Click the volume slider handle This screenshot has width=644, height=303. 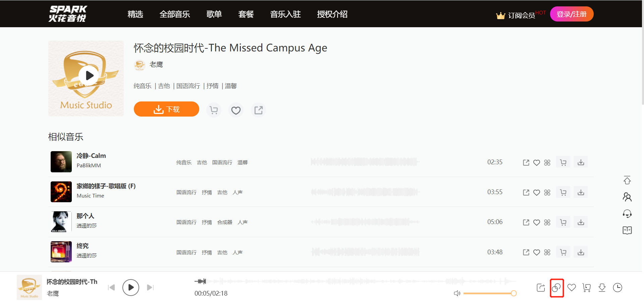(514, 293)
